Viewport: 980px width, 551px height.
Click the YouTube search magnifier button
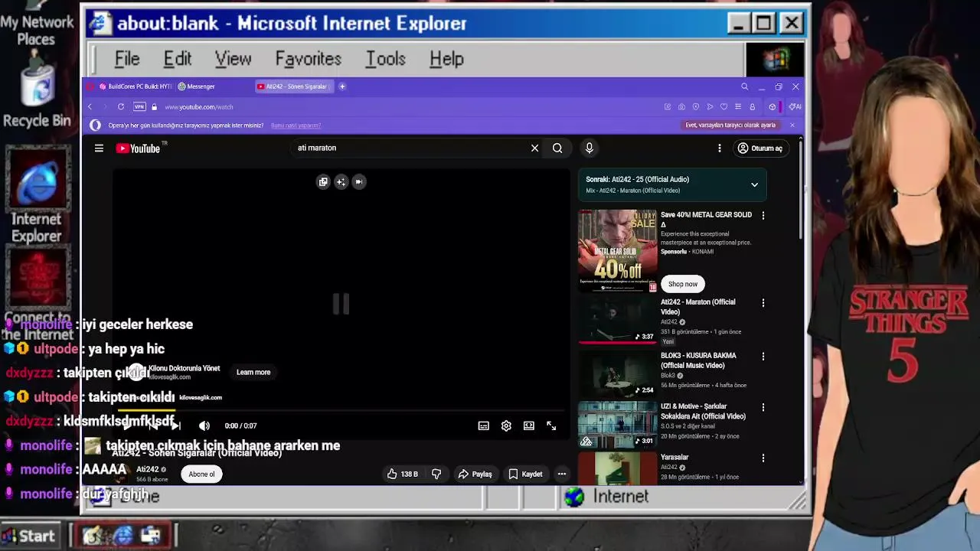click(557, 148)
